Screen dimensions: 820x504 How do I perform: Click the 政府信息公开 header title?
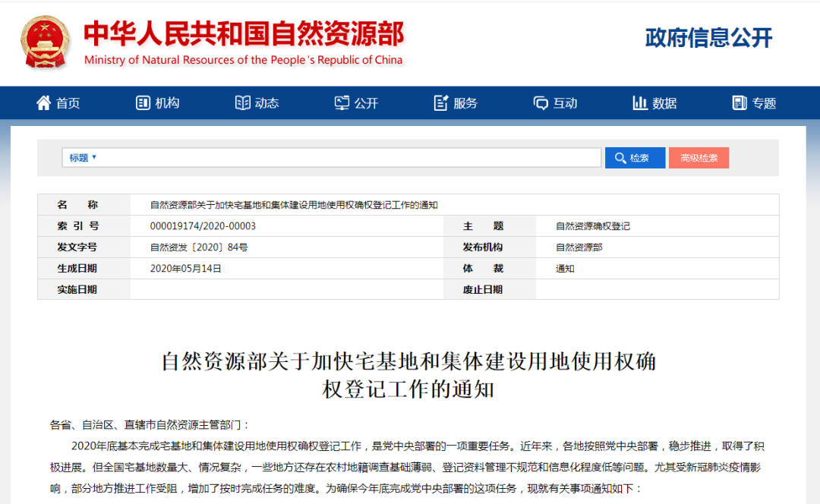click(x=708, y=38)
